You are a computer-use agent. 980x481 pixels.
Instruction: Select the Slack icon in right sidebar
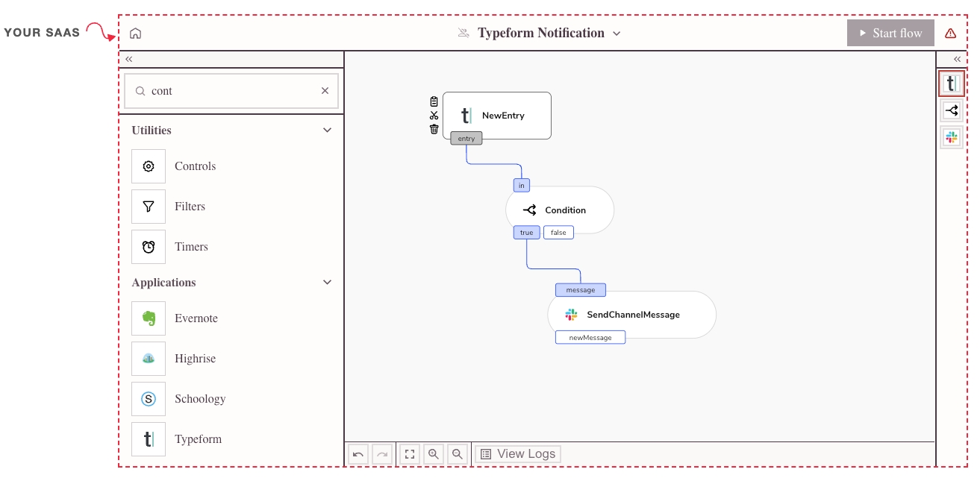pos(950,137)
